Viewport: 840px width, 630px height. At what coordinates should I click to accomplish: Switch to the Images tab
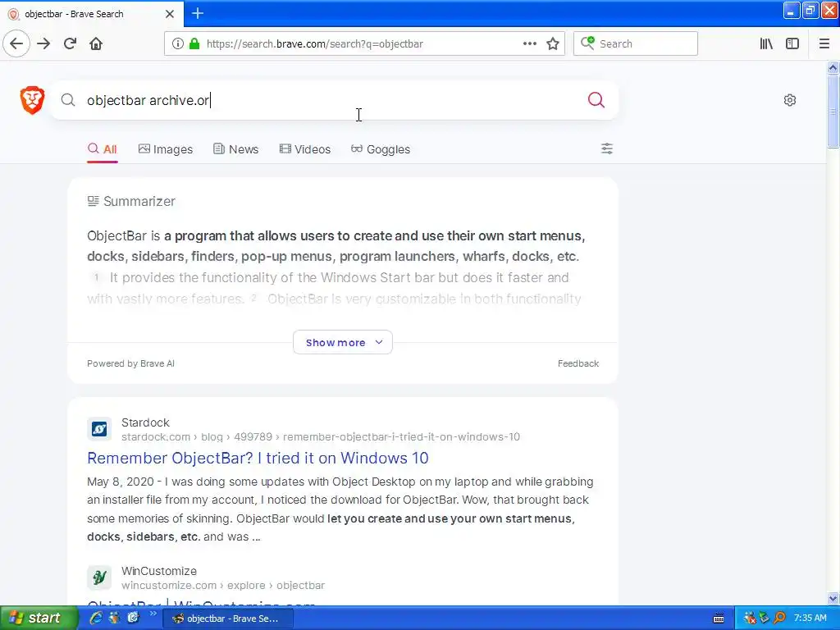[x=166, y=149]
